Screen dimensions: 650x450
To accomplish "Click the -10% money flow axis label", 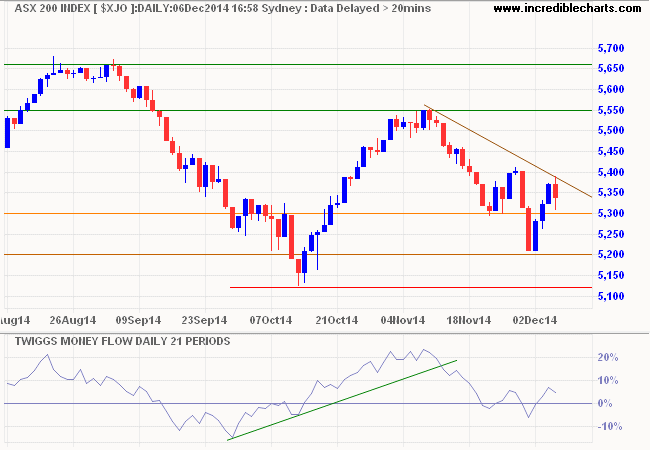I will 609,426.
